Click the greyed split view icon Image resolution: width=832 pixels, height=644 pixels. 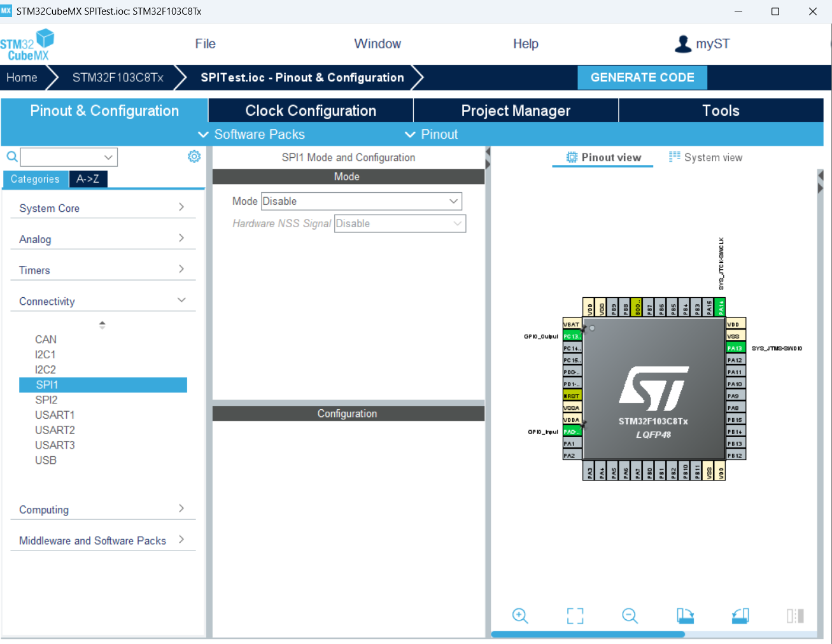click(x=795, y=615)
